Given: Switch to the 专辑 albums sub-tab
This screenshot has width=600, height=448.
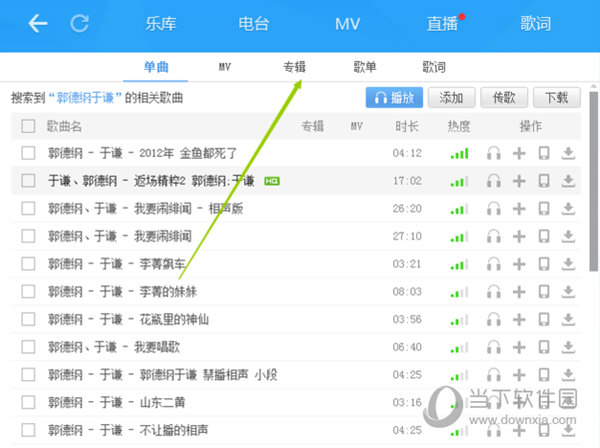Looking at the screenshot, I should [294, 67].
